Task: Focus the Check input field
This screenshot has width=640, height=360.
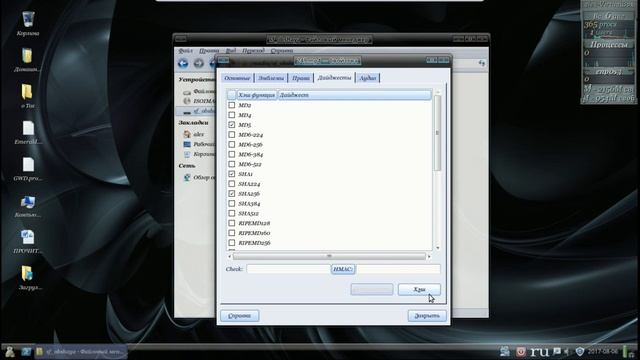Action: point(288,269)
